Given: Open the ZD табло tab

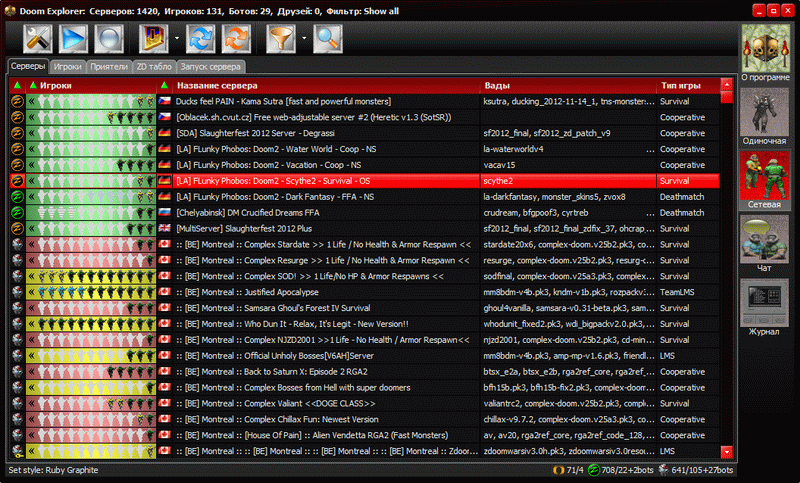Looking at the screenshot, I should point(154,67).
